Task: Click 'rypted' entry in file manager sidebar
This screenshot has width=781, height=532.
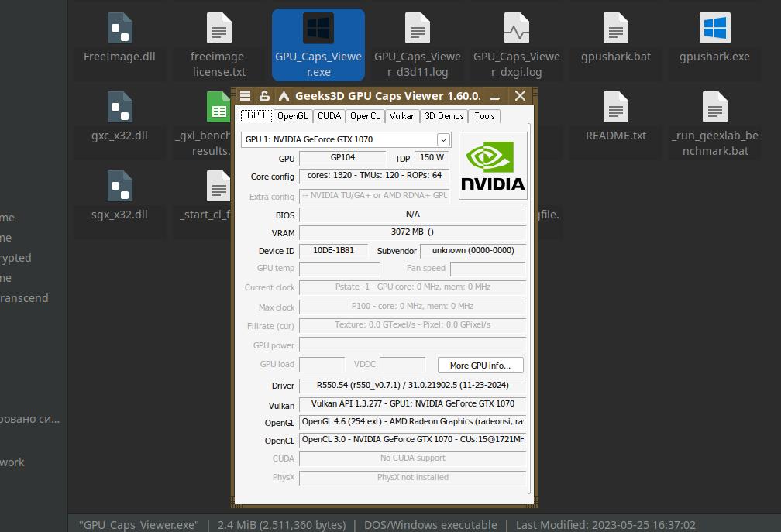Action: click(15, 258)
